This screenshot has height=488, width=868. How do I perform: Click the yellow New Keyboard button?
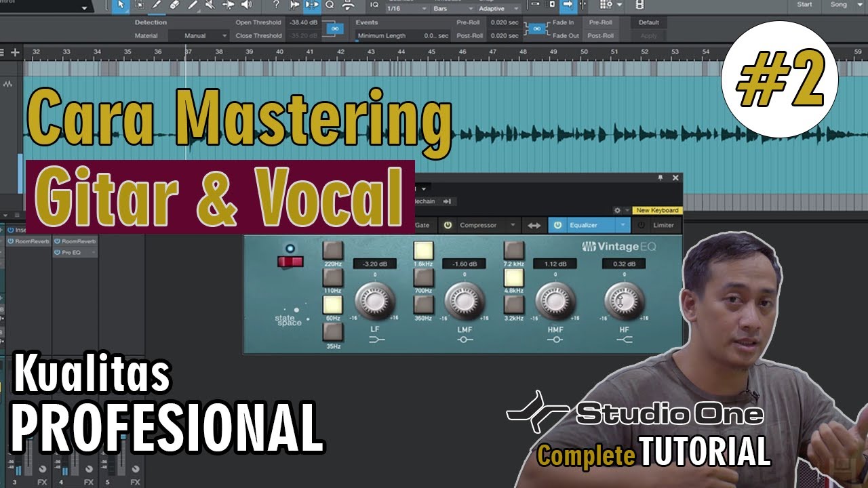(657, 211)
